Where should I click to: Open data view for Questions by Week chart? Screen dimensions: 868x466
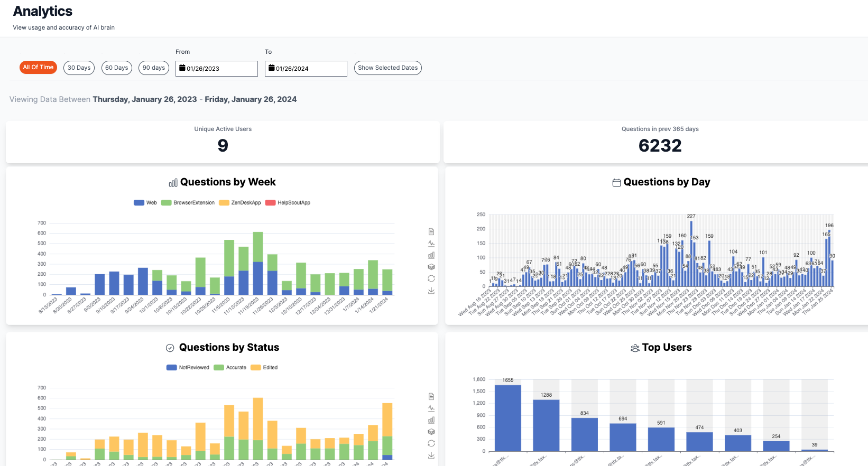pyautogui.click(x=431, y=231)
